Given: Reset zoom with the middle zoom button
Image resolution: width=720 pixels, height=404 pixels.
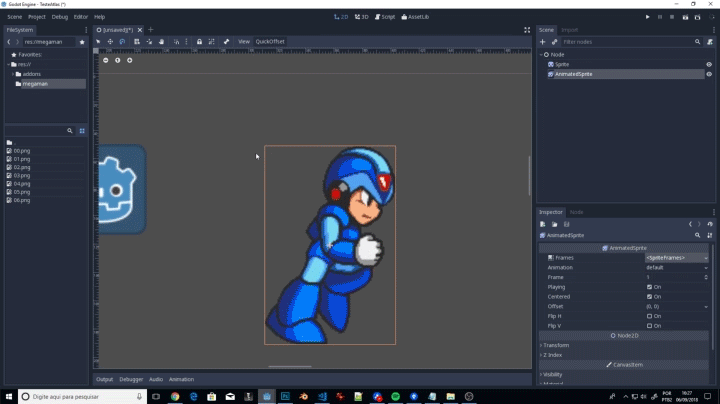Looking at the screenshot, I should [118, 60].
